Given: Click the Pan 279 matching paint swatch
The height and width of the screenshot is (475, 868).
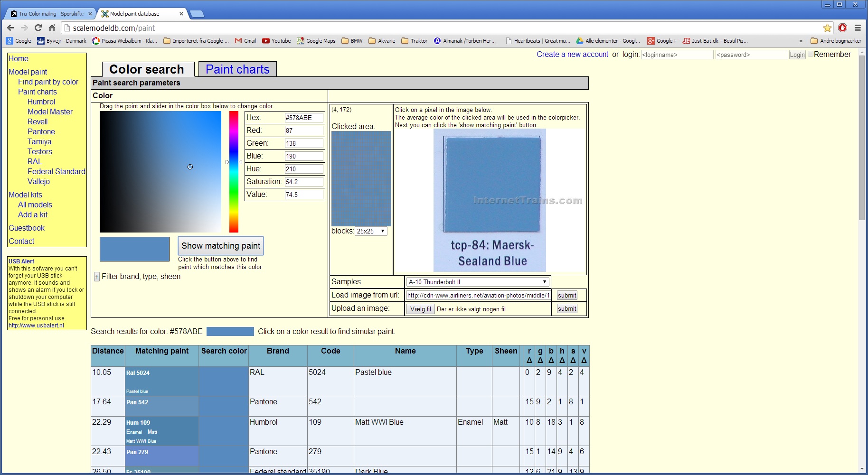Looking at the screenshot, I should (162, 456).
